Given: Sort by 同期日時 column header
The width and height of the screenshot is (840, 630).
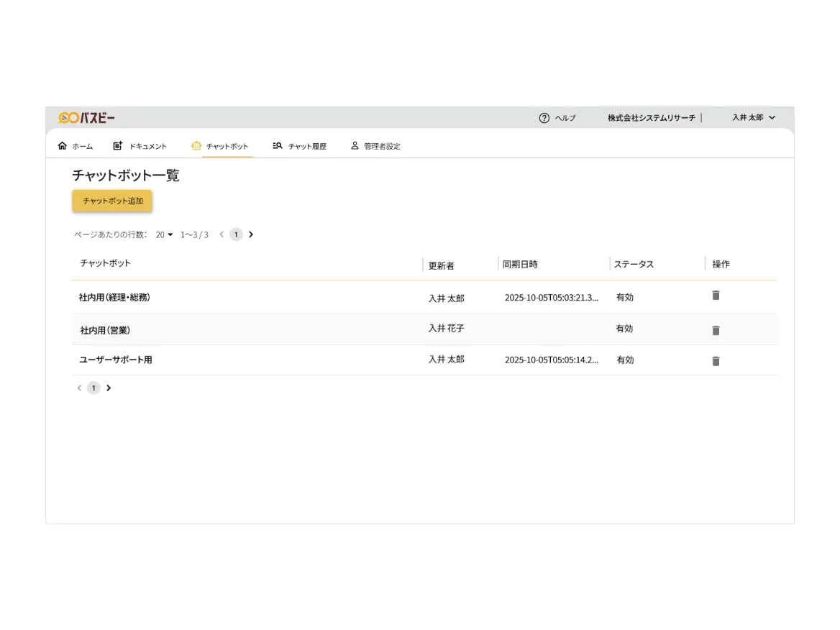Looking at the screenshot, I should pos(520,264).
